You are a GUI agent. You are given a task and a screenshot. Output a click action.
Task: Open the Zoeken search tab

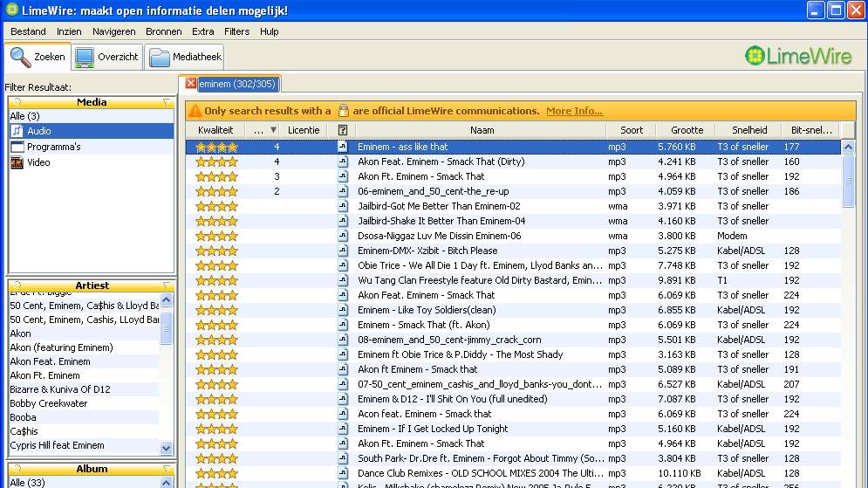(x=38, y=57)
